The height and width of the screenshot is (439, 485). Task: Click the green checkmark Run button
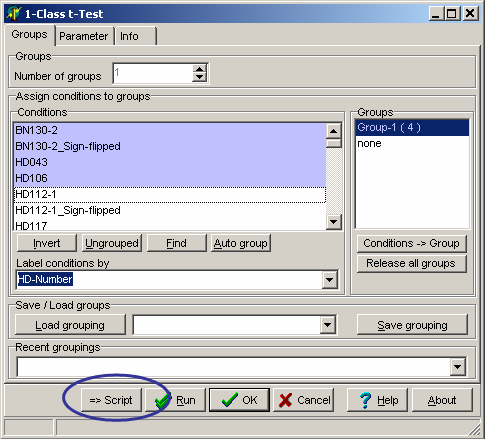[176, 400]
